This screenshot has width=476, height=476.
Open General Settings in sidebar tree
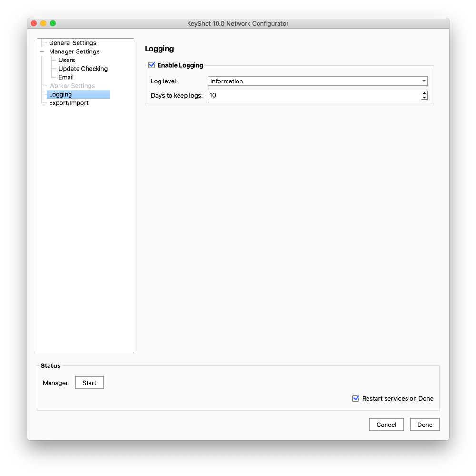(72, 43)
